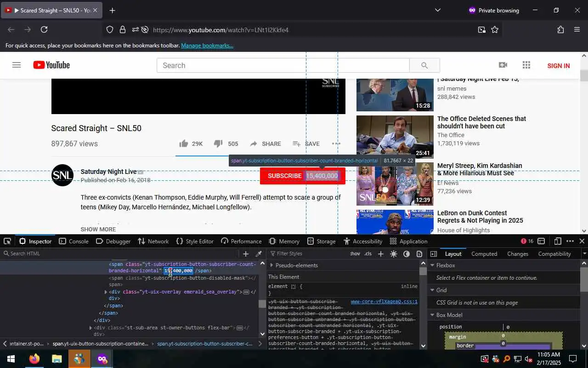Click in the YouTube search field
This screenshot has width=588, height=368.
283,65
